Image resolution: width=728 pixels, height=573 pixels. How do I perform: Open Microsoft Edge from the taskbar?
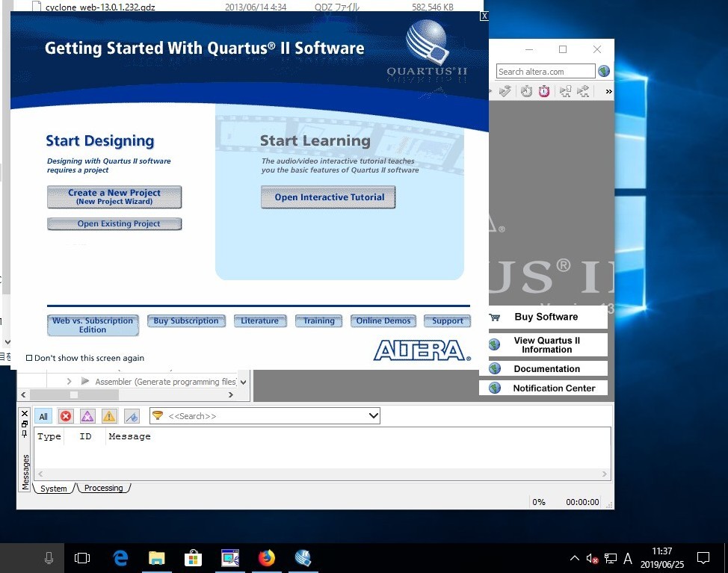(121, 558)
